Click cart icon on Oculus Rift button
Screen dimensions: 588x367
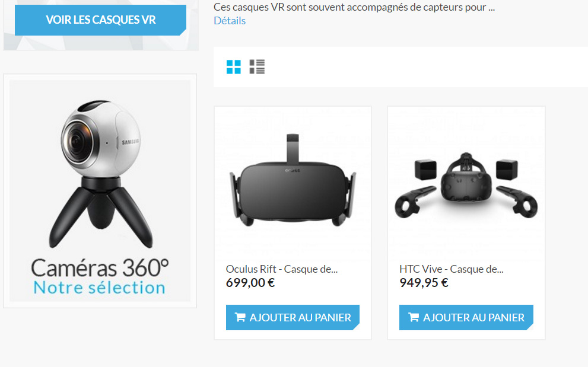240,318
